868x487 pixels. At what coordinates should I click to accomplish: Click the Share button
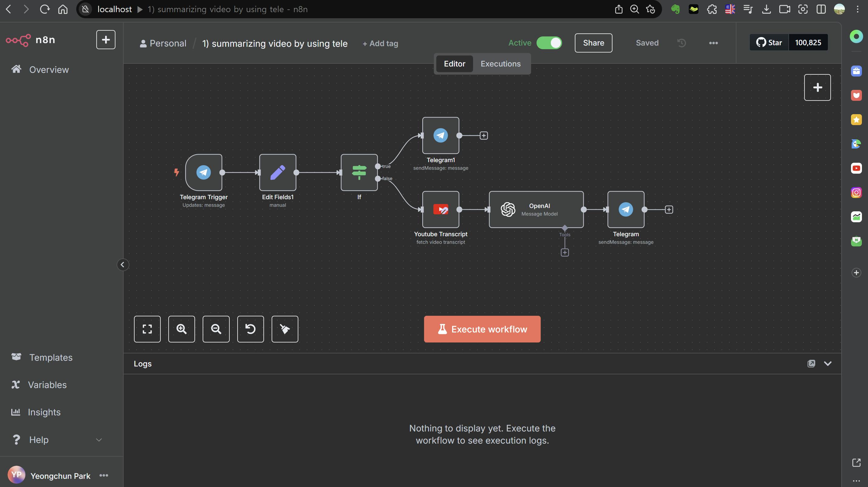pos(593,43)
